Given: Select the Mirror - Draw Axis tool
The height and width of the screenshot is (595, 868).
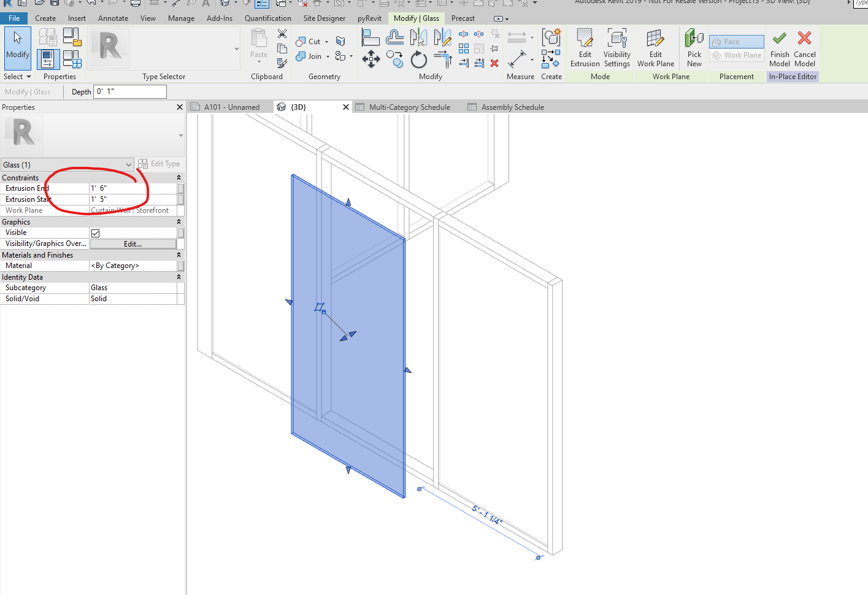Looking at the screenshot, I should point(442,37).
